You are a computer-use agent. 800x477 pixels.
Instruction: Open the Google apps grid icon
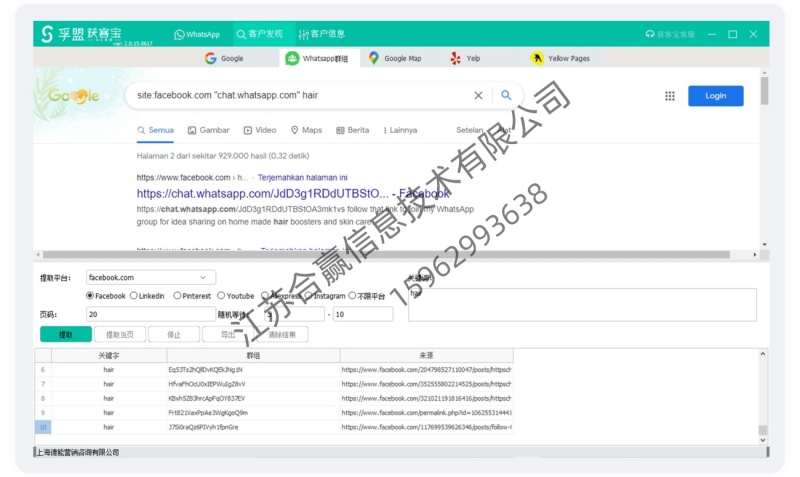pos(669,96)
